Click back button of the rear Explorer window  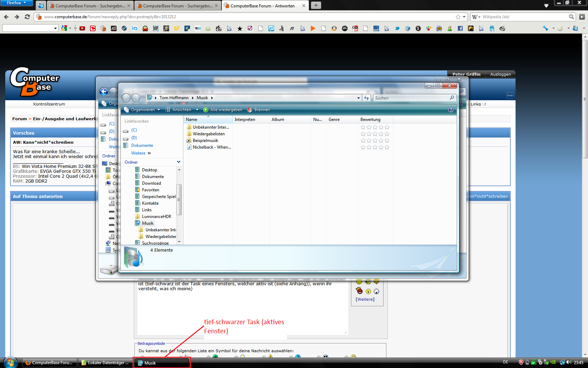pyautogui.click(x=104, y=91)
